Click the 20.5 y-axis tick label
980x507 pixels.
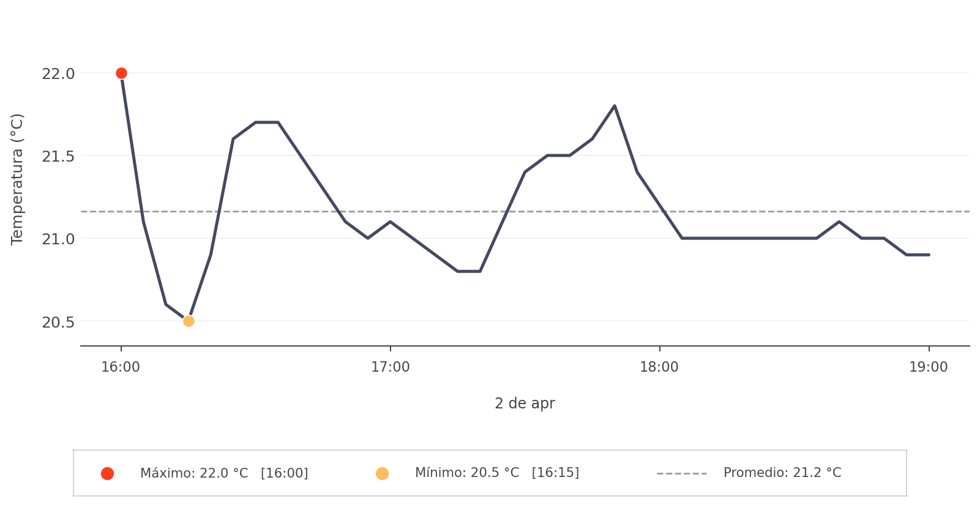click(58, 322)
